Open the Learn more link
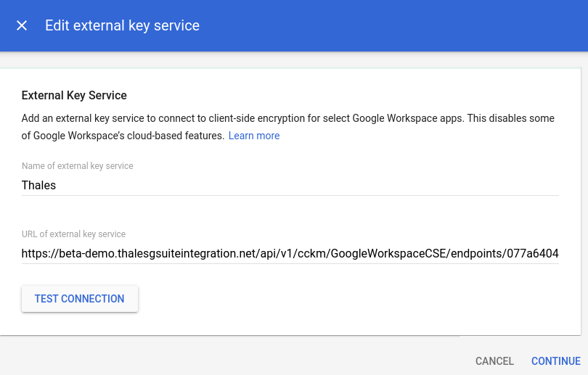This screenshot has height=375, width=588. click(x=254, y=136)
